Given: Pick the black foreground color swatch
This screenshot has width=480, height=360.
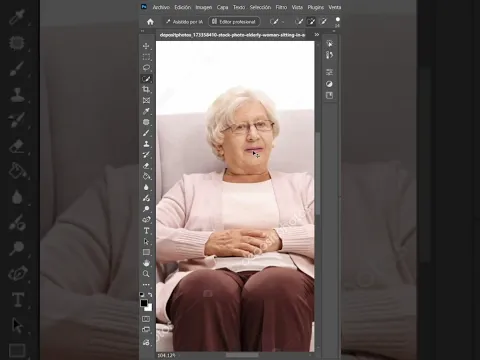Looking at the screenshot, I should click(144, 303).
